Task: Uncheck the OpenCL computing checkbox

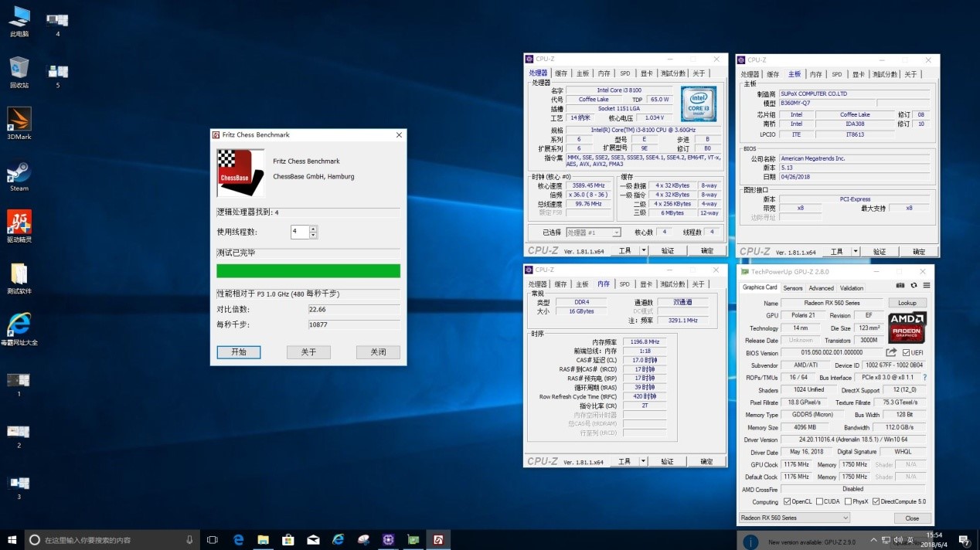Action: (x=789, y=501)
